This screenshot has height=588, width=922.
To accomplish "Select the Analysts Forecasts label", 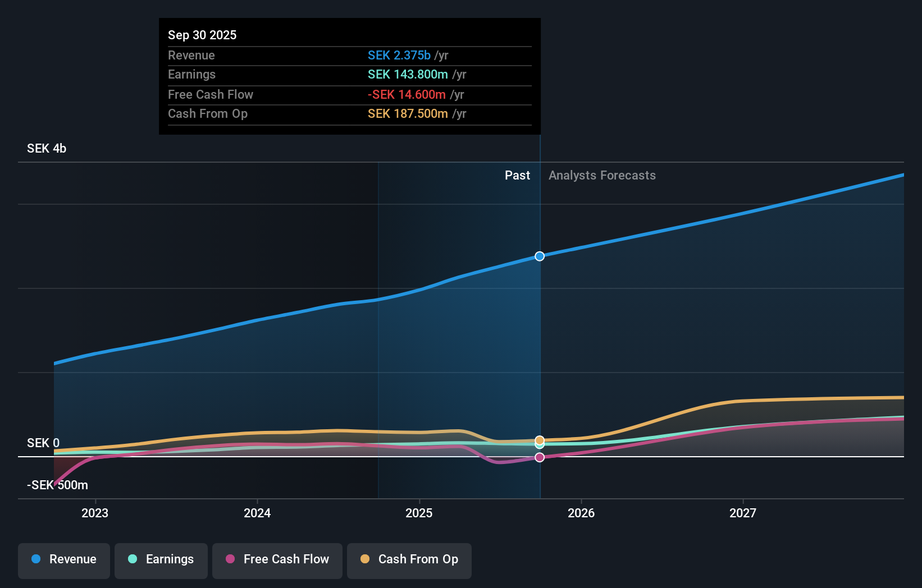I will [602, 175].
